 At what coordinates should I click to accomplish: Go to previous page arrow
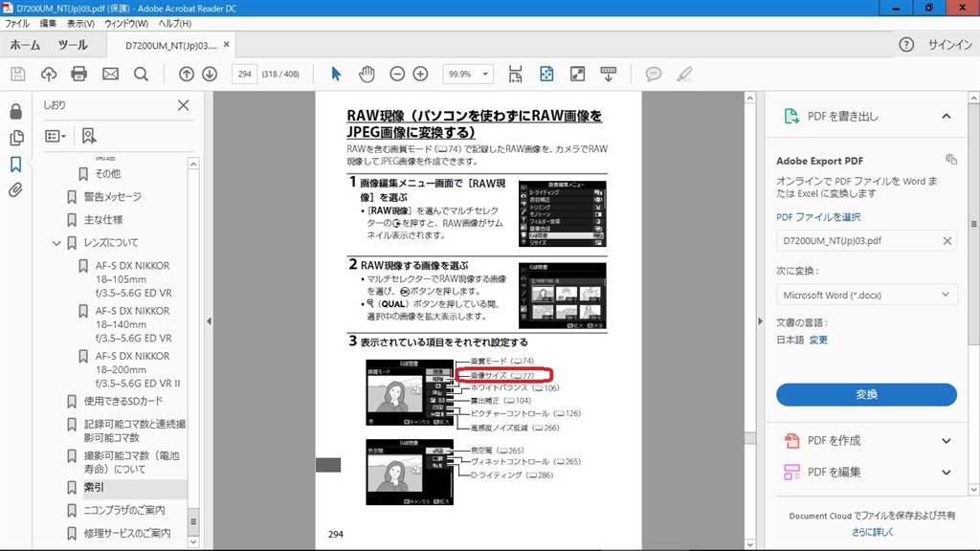pos(186,74)
